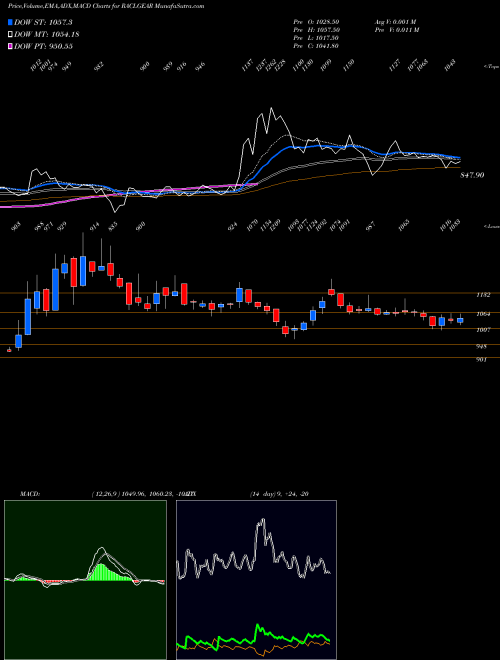Click the 'Pre L: 1017.50' low value
The image size is (500, 660).
point(316,38)
